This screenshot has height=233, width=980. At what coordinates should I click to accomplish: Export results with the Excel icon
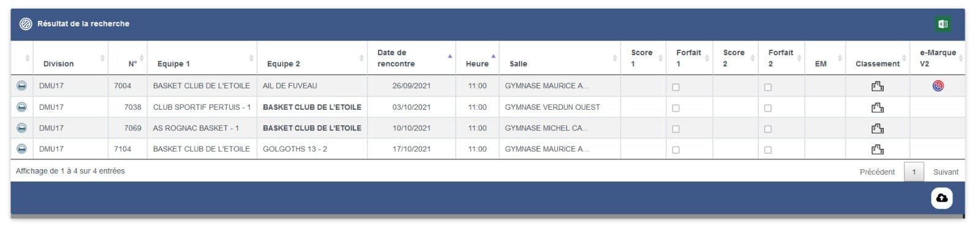[x=943, y=25]
